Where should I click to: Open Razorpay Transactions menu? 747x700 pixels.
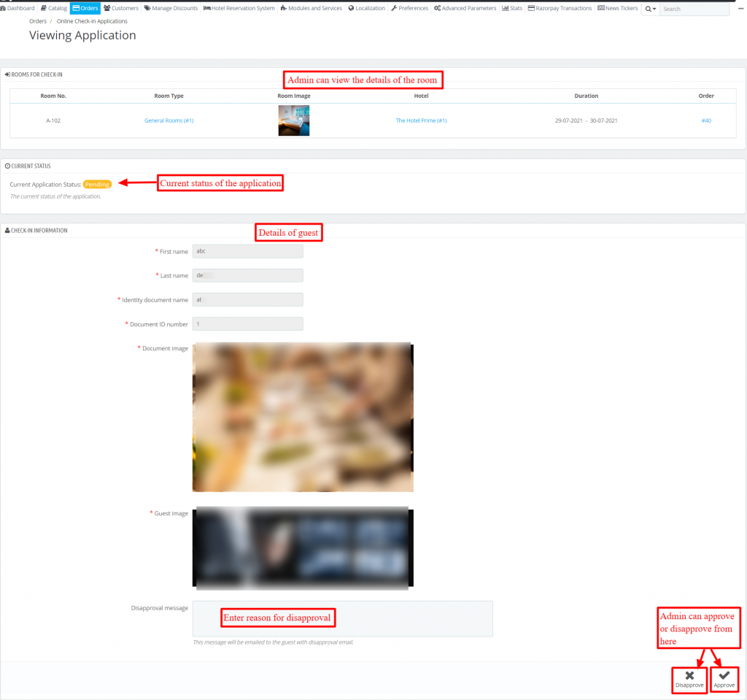[560, 8]
